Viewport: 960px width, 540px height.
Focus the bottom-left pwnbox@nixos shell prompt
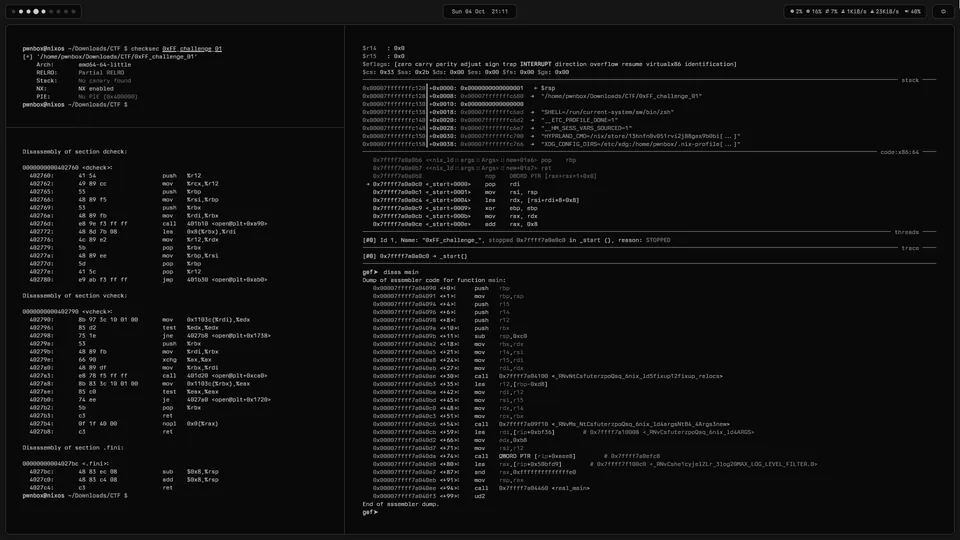(x=75, y=495)
